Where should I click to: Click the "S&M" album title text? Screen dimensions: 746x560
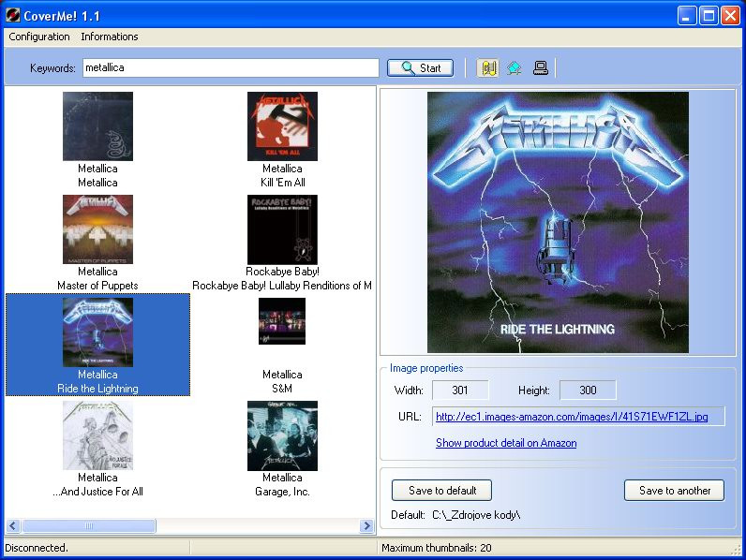pos(282,389)
